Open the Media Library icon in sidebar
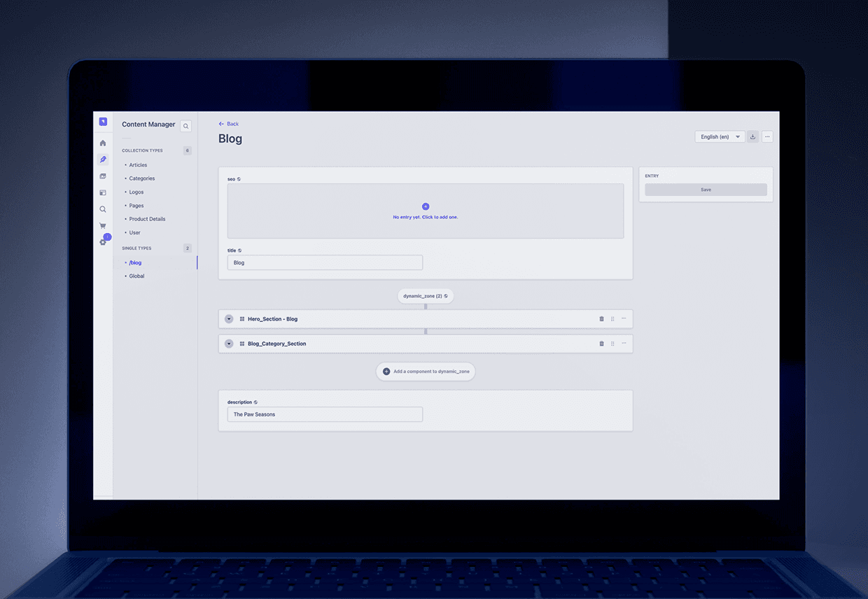 pos(103,176)
